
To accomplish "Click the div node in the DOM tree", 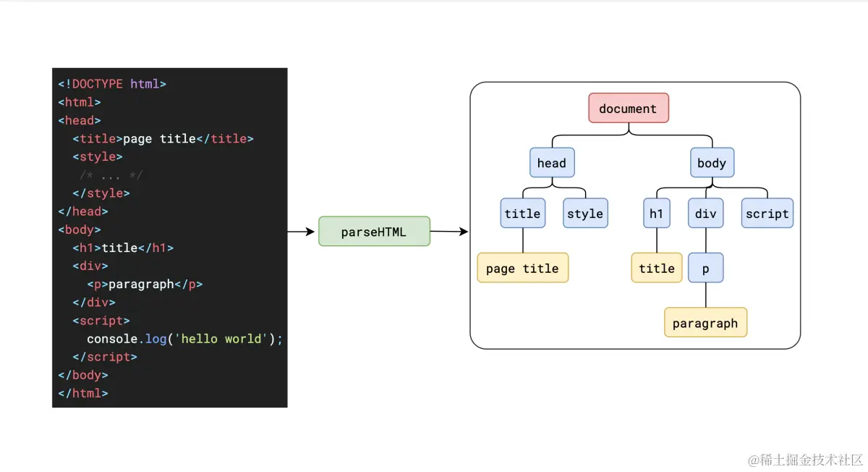I will tap(705, 214).
